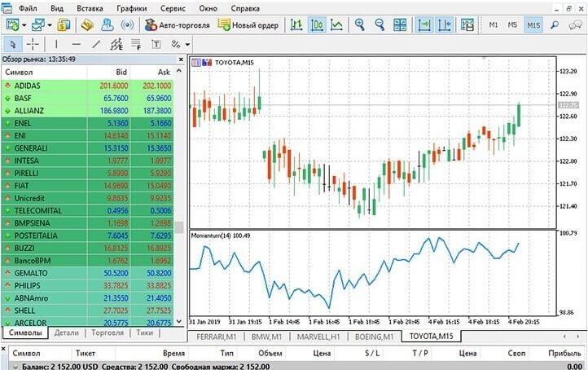Switch chart to candlestick mode
The image size is (588, 370).
(x=317, y=25)
